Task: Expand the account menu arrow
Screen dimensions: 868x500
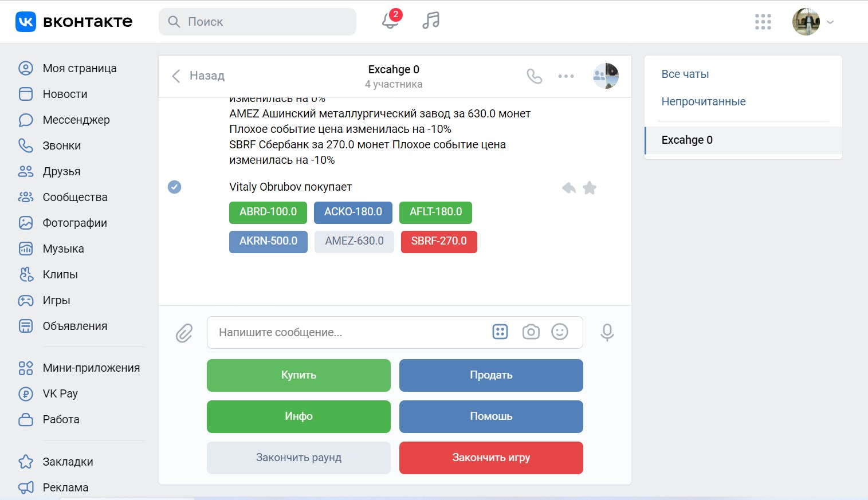Action: pos(830,22)
